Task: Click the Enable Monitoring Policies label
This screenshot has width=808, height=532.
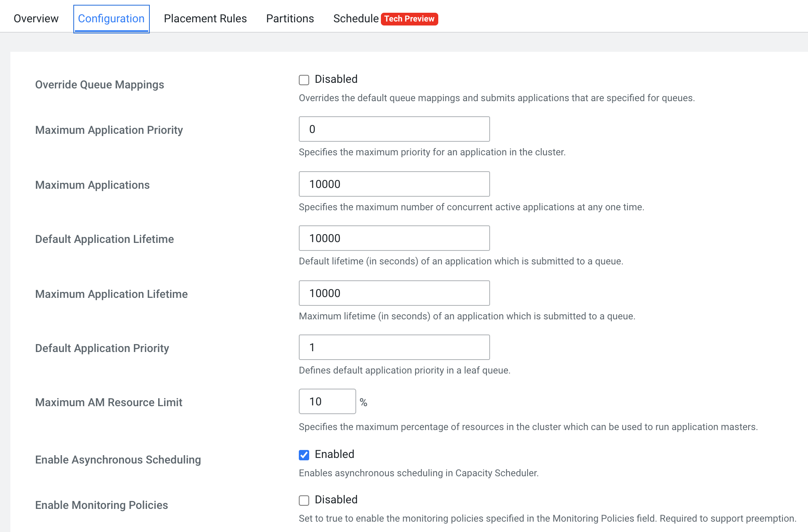Action: 102,505
